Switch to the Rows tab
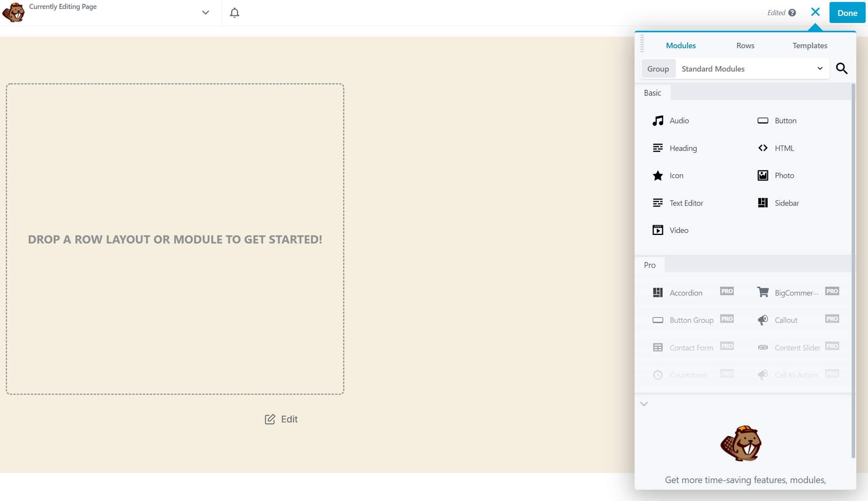The height and width of the screenshot is (501, 868). pyautogui.click(x=745, y=45)
